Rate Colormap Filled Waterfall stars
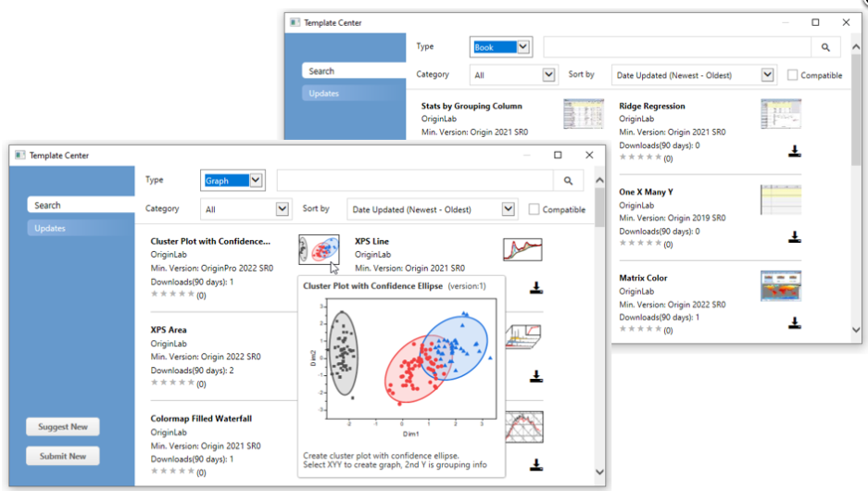 172,471
